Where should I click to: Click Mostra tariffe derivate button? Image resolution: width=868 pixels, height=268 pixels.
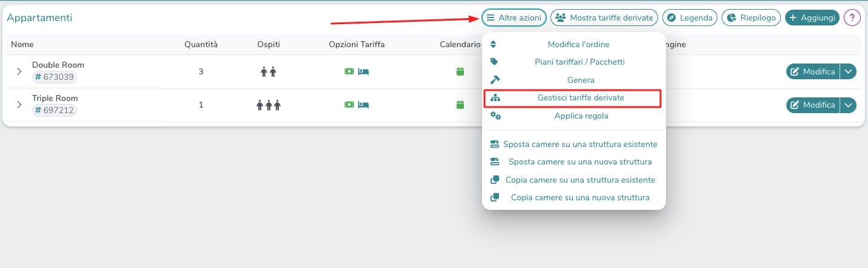click(604, 18)
